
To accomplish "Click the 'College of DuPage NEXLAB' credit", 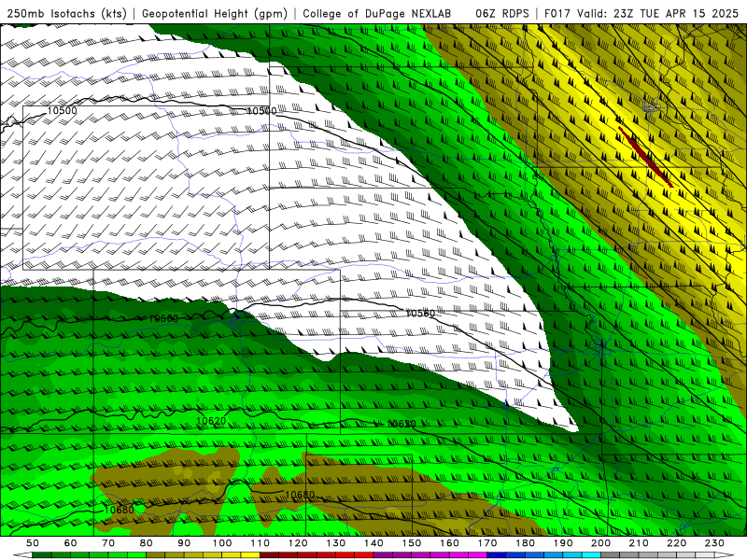I will (x=376, y=14).
